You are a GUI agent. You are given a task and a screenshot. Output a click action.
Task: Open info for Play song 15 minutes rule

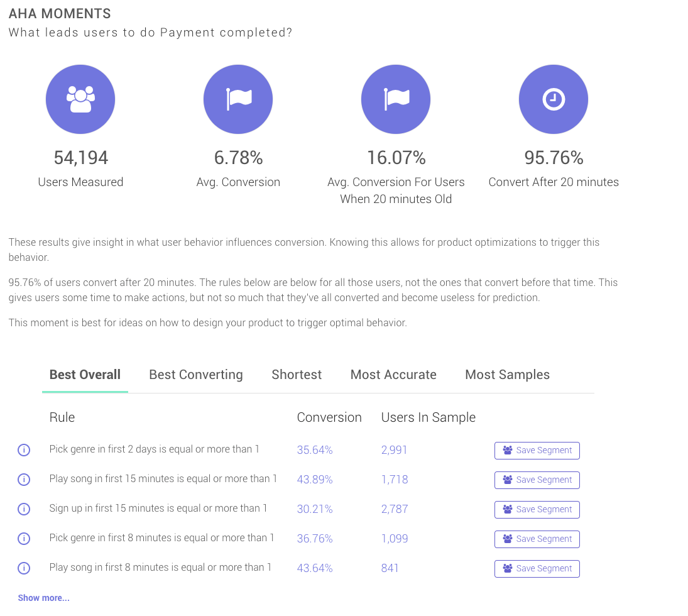click(24, 480)
